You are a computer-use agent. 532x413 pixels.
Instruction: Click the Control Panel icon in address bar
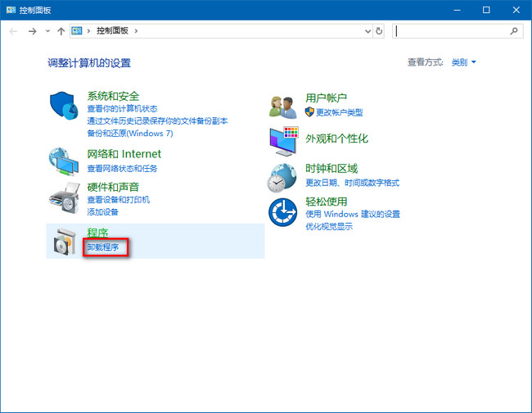tap(77, 31)
